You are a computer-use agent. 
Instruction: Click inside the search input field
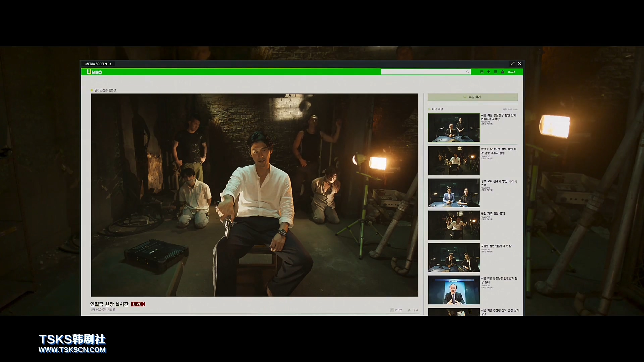[x=423, y=72]
